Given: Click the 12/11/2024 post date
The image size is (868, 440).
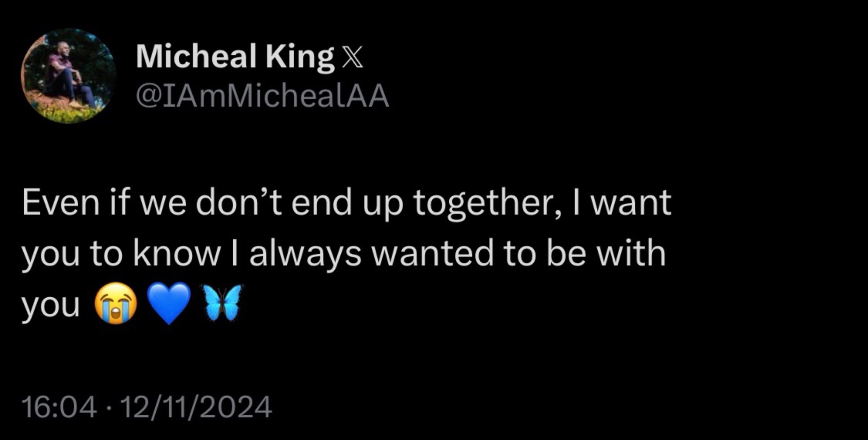Looking at the screenshot, I should (197, 407).
